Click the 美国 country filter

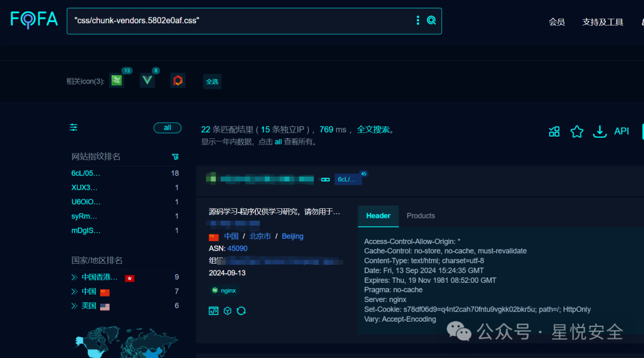pyautogui.click(x=89, y=306)
